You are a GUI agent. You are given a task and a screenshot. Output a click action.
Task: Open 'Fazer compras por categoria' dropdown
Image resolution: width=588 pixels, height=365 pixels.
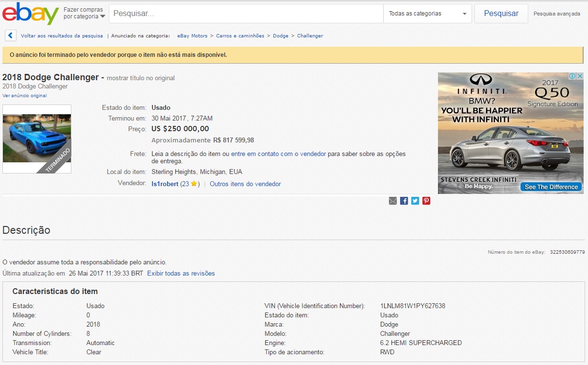pyautogui.click(x=84, y=13)
